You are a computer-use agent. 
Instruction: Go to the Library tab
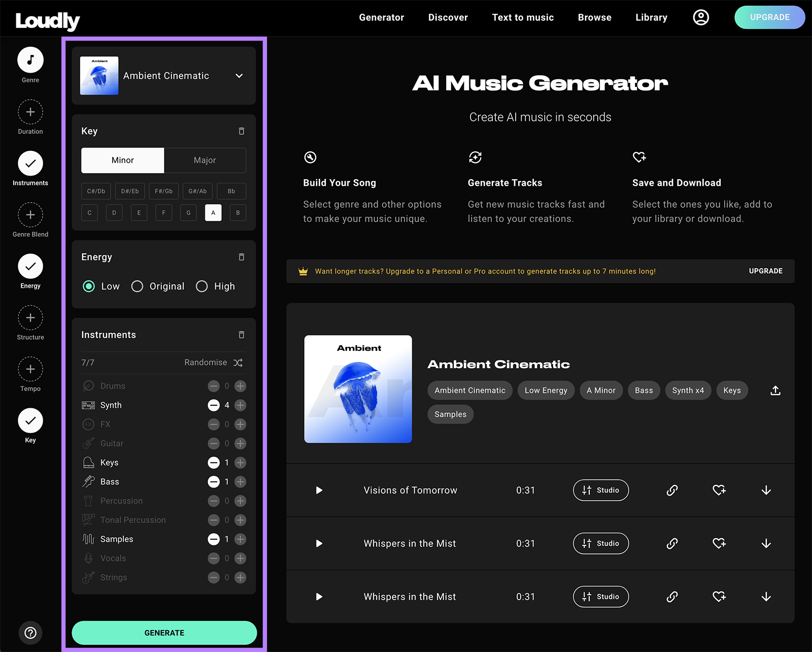(651, 17)
